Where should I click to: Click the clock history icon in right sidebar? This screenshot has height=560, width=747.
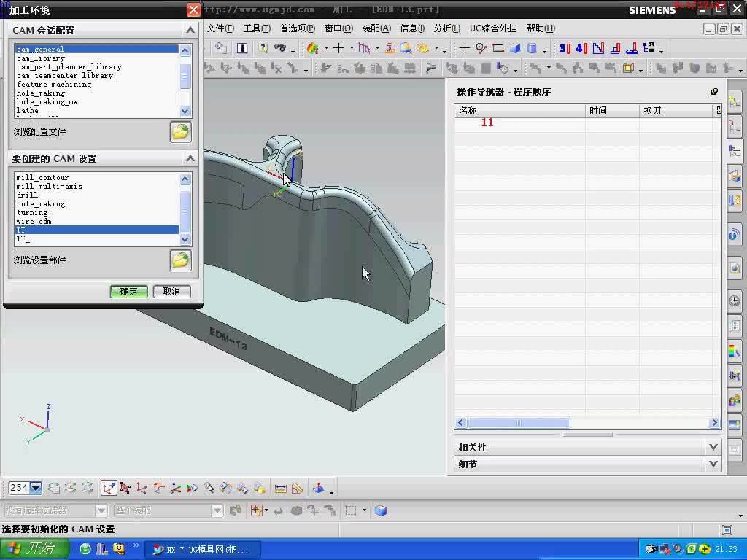(x=734, y=300)
